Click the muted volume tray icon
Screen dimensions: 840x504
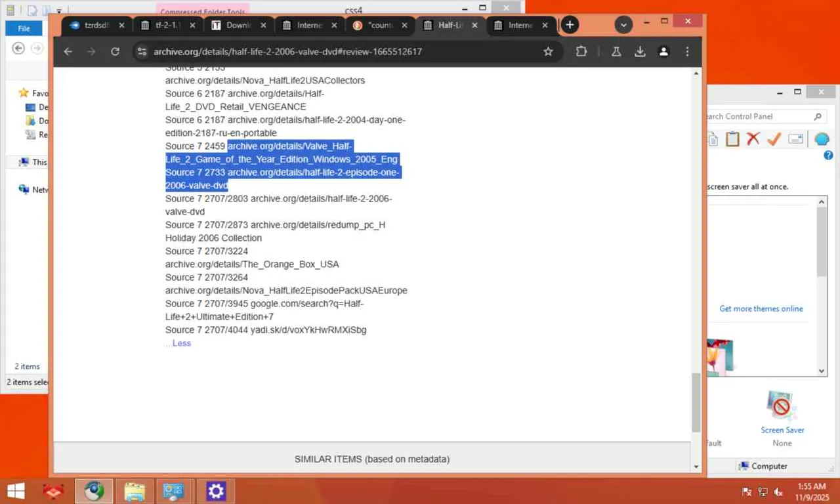click(x=779, y=492)
